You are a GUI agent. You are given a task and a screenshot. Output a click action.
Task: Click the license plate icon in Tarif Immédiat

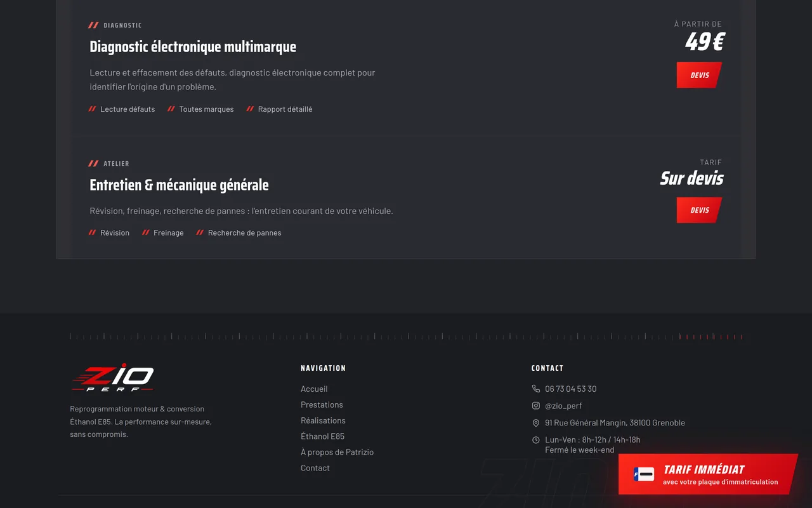644,474
